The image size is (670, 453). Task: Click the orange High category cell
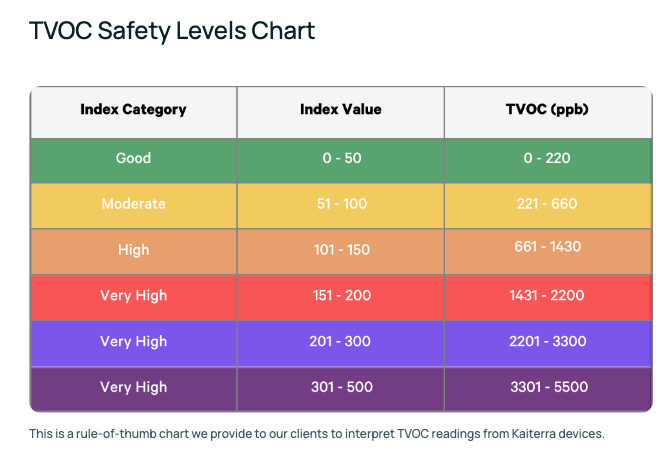133,252
